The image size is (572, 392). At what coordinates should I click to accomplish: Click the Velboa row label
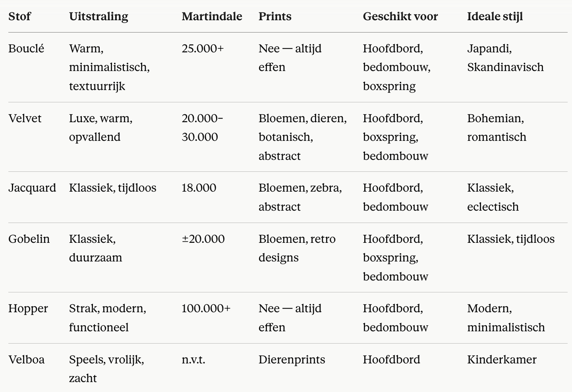26,359
